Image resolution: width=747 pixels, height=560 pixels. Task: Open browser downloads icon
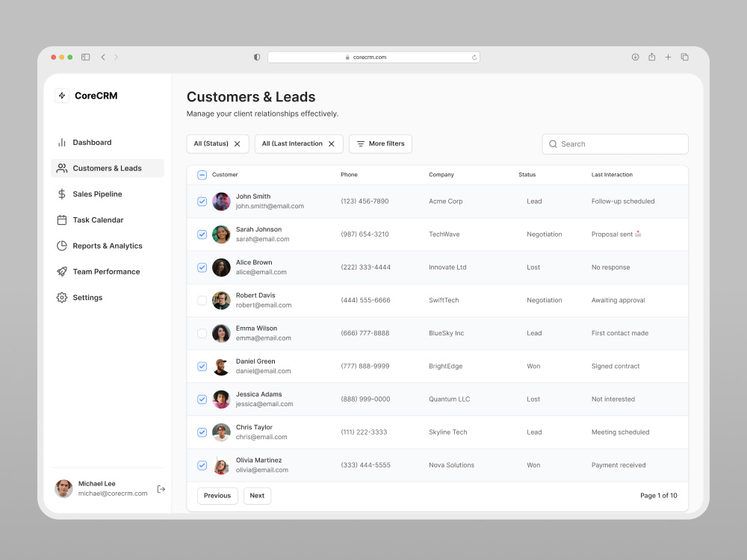click(x=636, y=57)
